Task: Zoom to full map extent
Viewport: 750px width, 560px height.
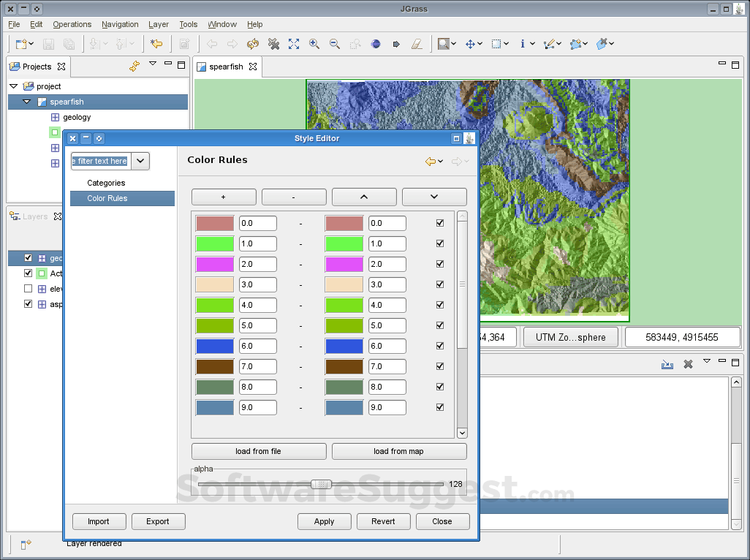Action: pyautogui.click(x=293, y=44)
